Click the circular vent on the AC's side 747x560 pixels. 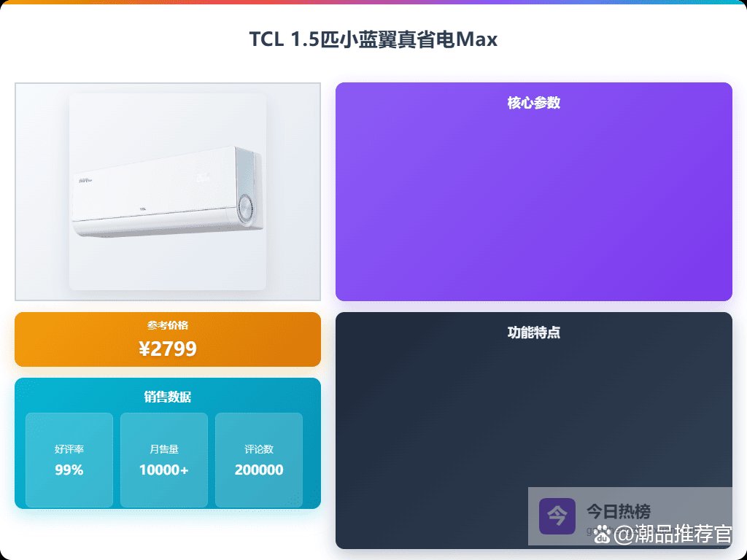click(x=245, y=208)
